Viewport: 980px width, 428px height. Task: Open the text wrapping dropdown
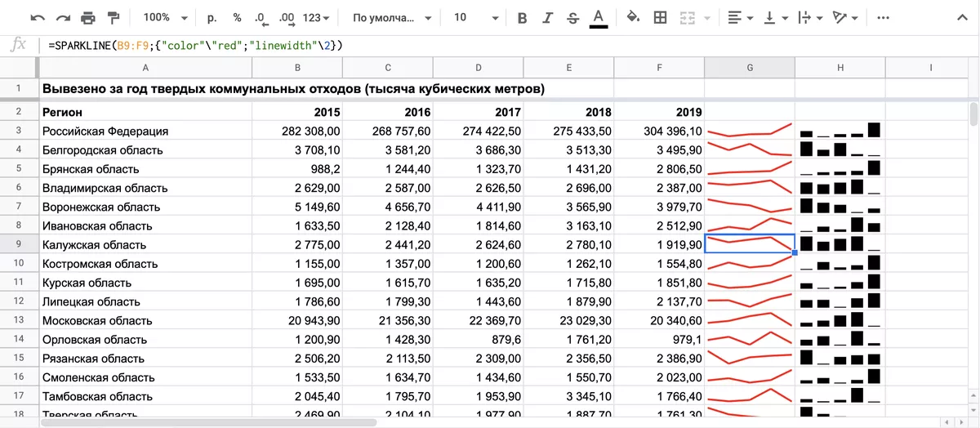pyautogui.click(x=811, y=17)
